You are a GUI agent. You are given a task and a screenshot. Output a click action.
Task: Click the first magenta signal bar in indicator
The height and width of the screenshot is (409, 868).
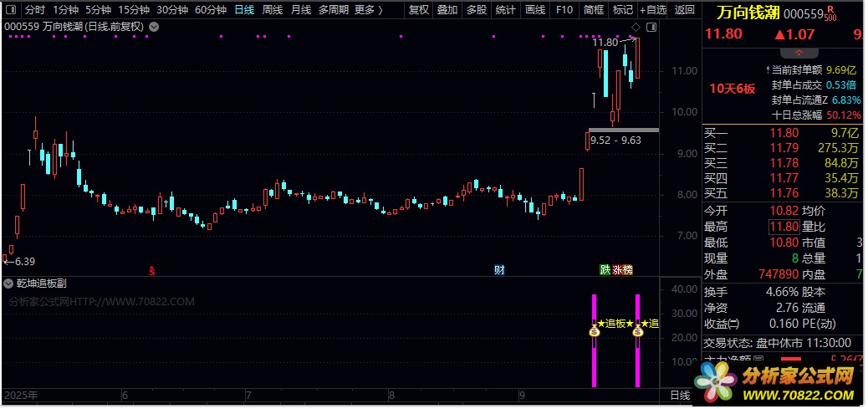(x=594, y=340)
